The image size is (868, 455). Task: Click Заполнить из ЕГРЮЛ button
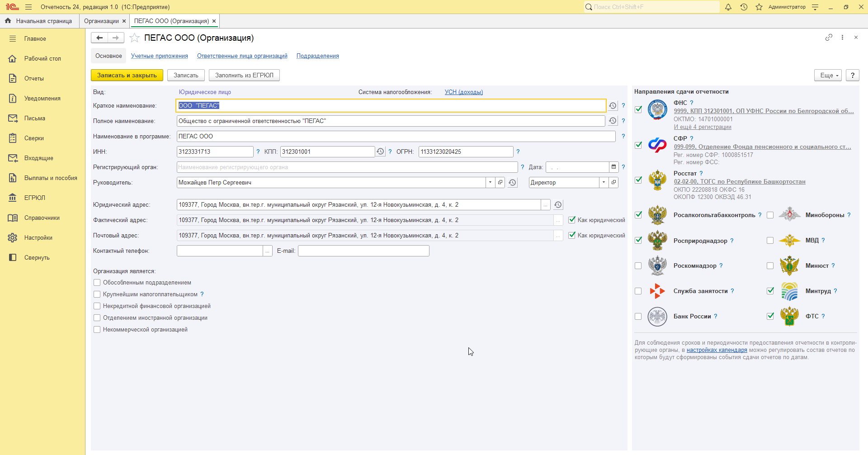[244, 76]
